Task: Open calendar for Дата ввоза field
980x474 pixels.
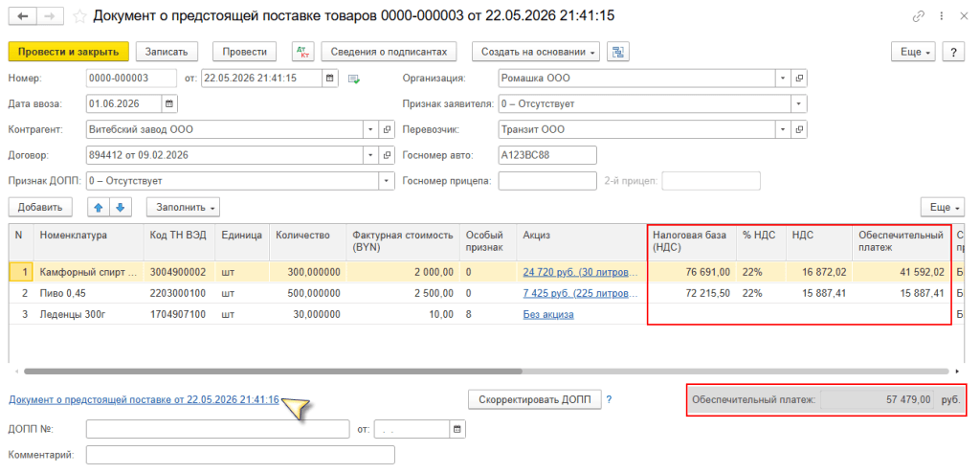Action: coord(170,103)
